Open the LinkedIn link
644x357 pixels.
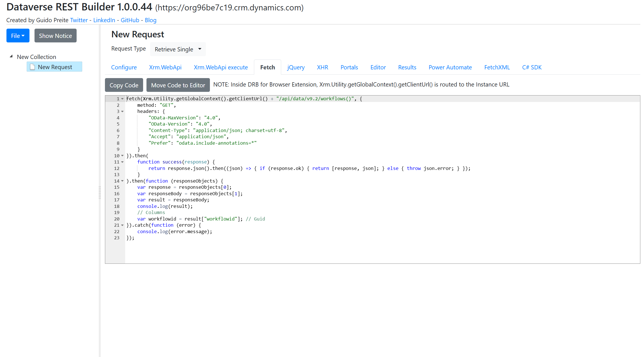click(104, 20)
